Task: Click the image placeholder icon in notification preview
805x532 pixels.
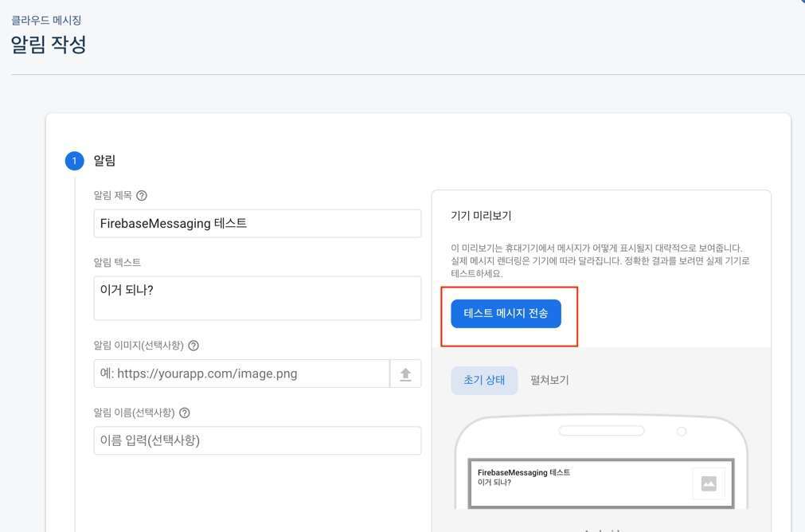Action: [708, 483]
